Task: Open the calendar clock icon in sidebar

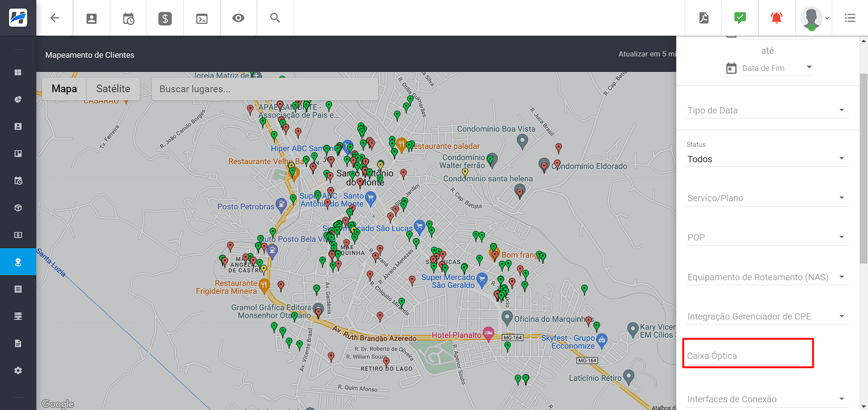Action: tap(18, 181)
